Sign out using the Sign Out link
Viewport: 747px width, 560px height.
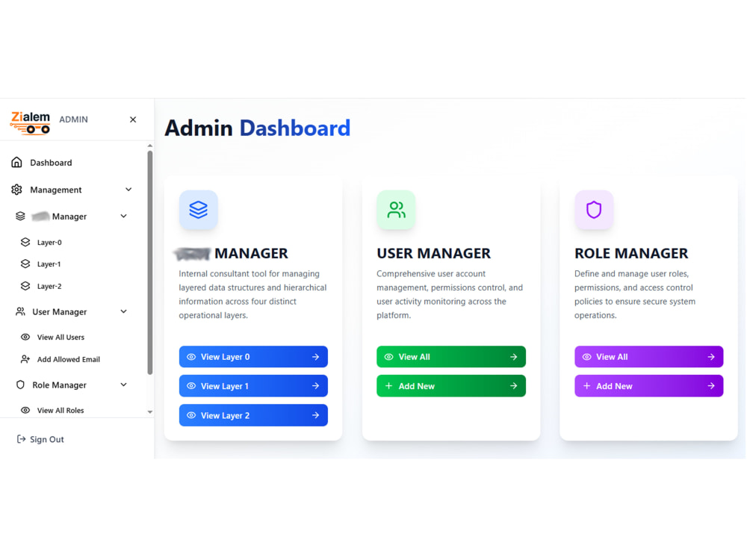(x=46, y=440)
